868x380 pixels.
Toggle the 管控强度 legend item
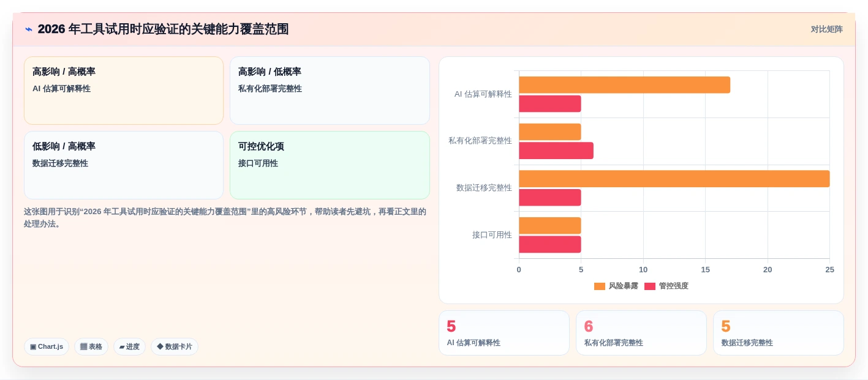pos(666,286)
